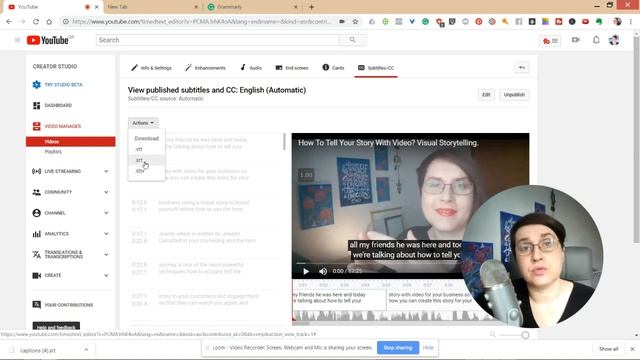Click the Unpublish button
Image resolution: width=640 pixels, height=360 pixels.
(x=514, y=95)
